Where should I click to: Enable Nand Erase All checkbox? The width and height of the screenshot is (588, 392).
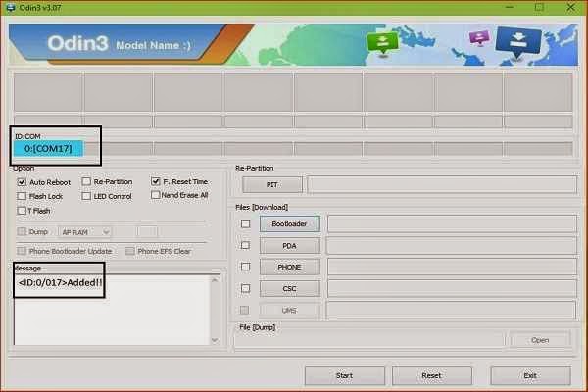tap(155, 195)
